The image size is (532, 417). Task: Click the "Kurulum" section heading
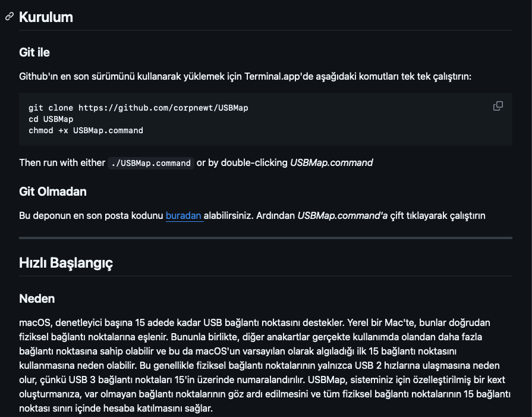pos(46,17)
